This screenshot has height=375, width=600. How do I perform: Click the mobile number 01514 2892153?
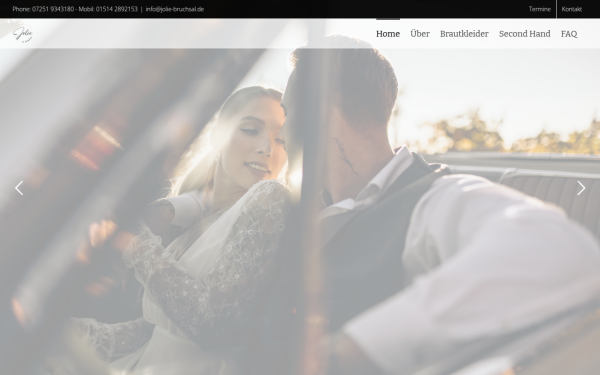click(x=116, y=9)
